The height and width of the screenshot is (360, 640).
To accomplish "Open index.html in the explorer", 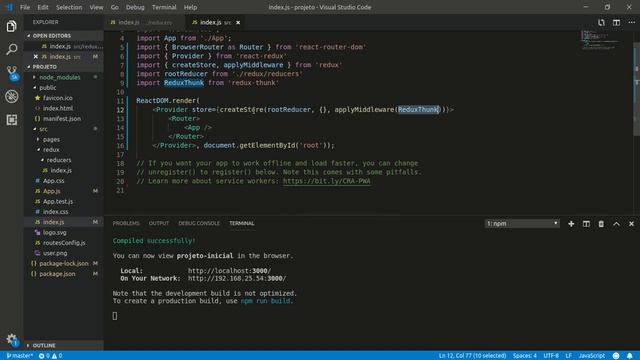I will (58, 108).
